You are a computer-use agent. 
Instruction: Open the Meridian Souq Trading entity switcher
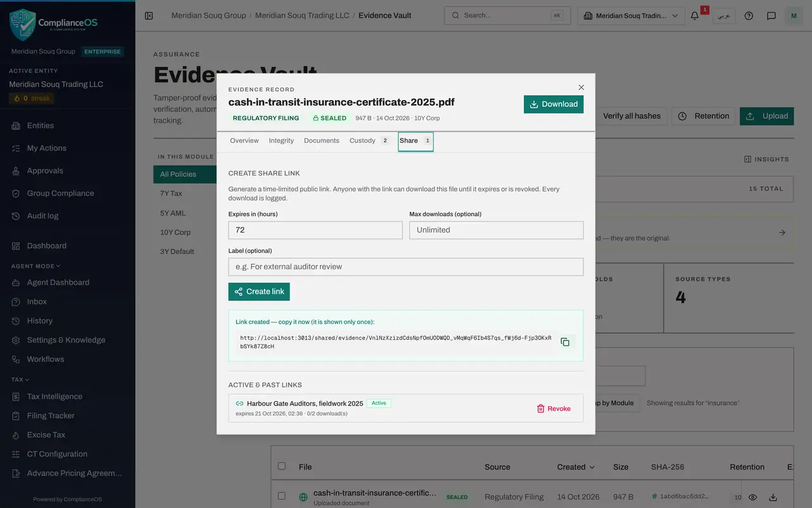(x=631, y=15)
